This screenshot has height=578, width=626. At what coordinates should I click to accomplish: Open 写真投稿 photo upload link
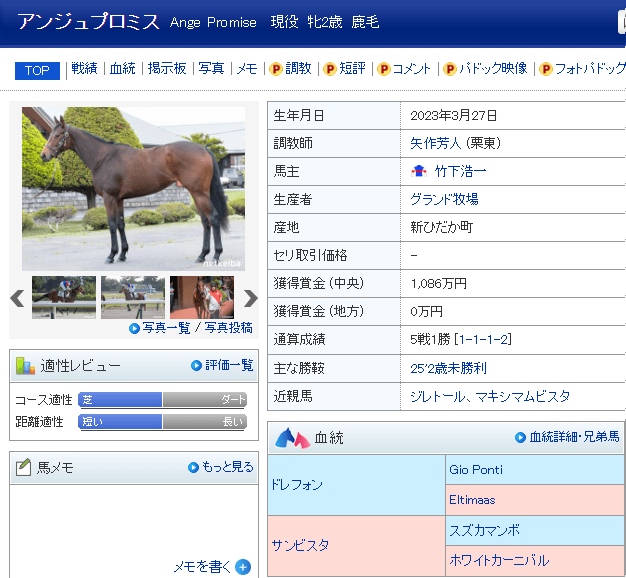coord(228,328)
